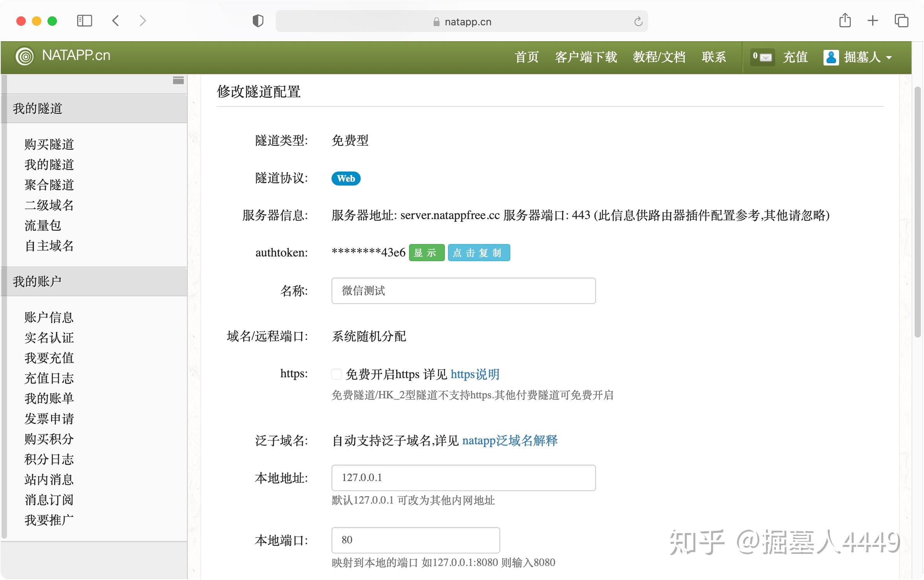924x580 pixels.
Task: Open 教程/文档 in the top navigation
Action: coord(659,57)
